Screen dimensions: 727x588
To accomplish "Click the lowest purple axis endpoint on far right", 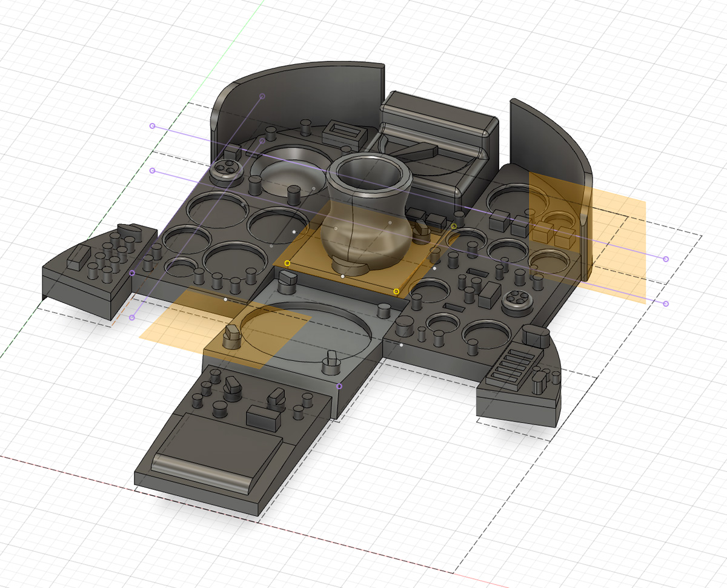I will (x=666, y=303).
